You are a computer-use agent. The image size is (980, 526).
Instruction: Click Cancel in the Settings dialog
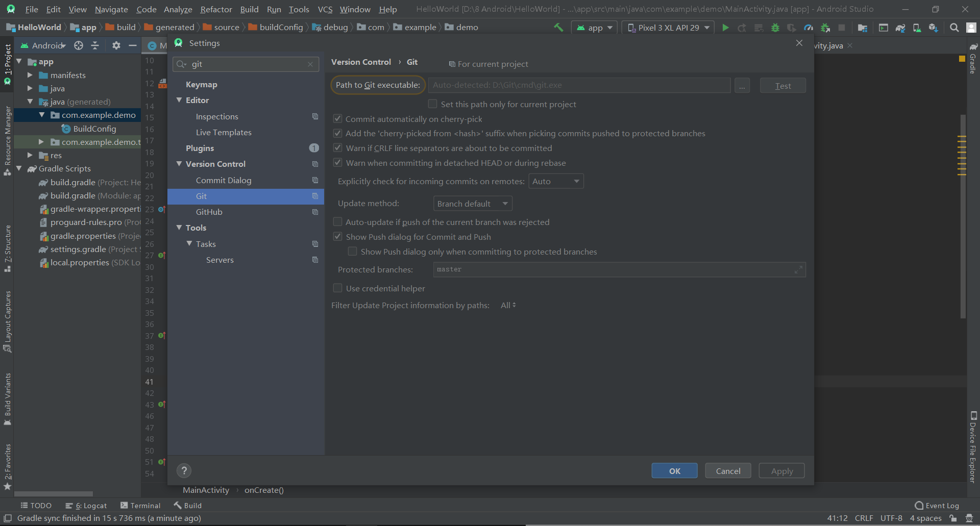[x=728, y=471]
